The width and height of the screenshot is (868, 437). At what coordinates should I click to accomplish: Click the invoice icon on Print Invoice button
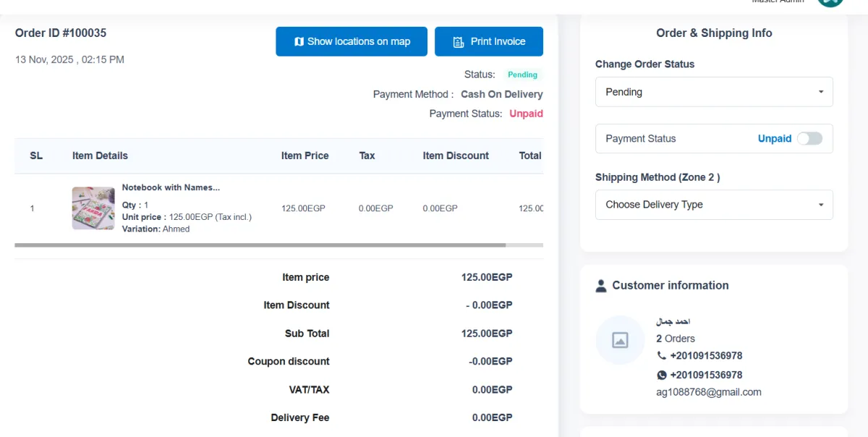tap(459, 42)
